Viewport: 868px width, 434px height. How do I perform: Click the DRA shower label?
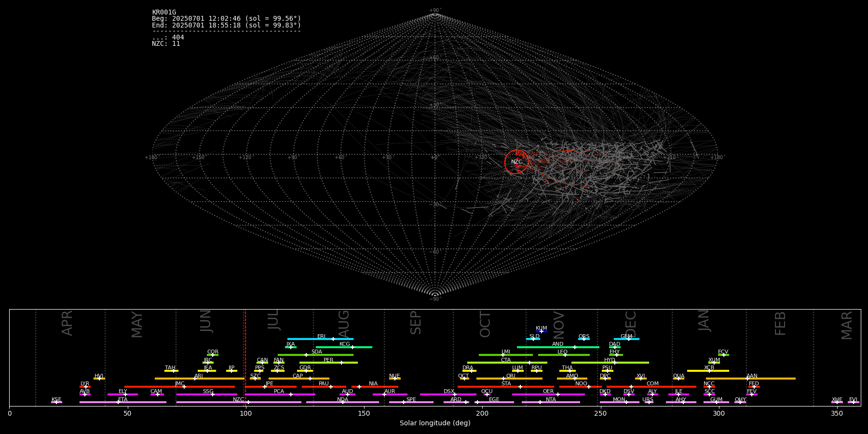(468, 368)
